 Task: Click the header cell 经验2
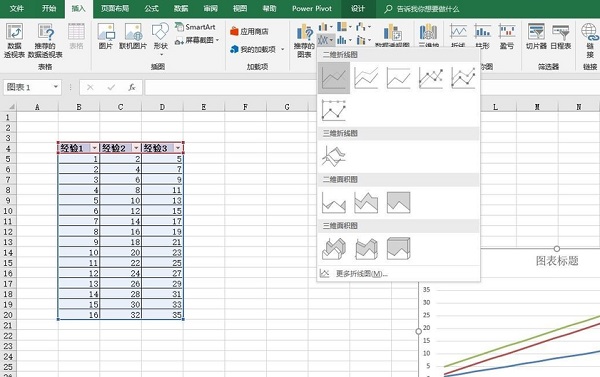120,148
